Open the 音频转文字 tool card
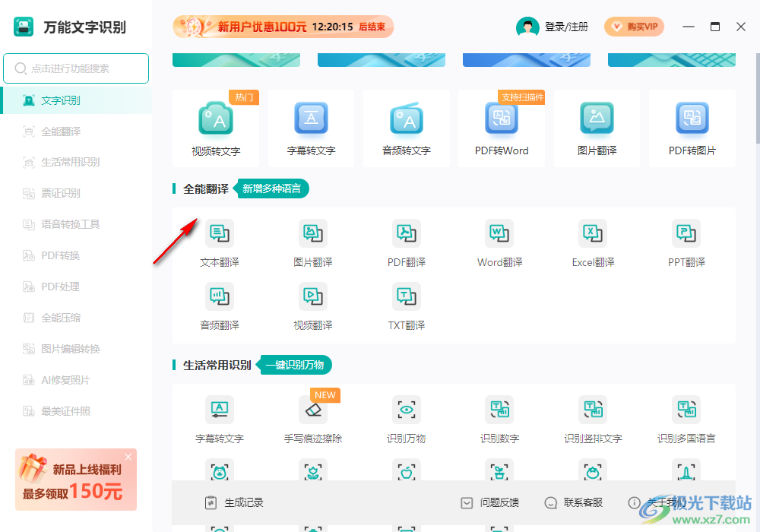The height and width of the screenshot is (532, 760). (x=406, y=128)
